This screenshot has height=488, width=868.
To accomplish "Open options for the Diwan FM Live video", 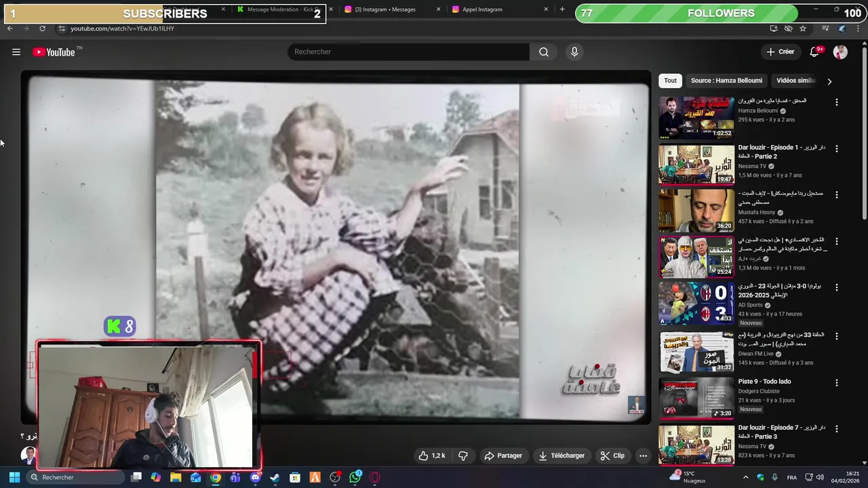I will [836, 336].
